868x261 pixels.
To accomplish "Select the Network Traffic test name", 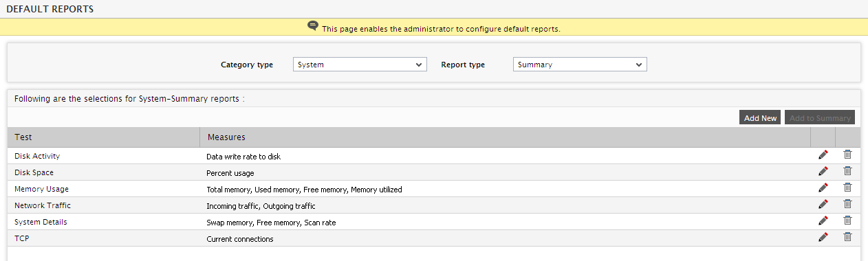I will click(x=43, y=205).
